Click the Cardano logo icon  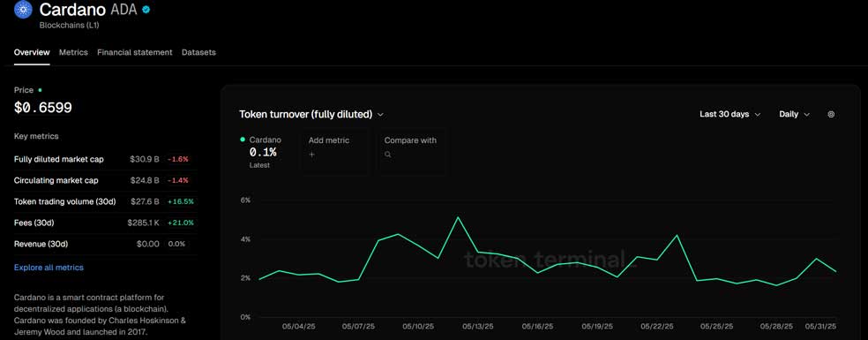[x=23, y=10]
